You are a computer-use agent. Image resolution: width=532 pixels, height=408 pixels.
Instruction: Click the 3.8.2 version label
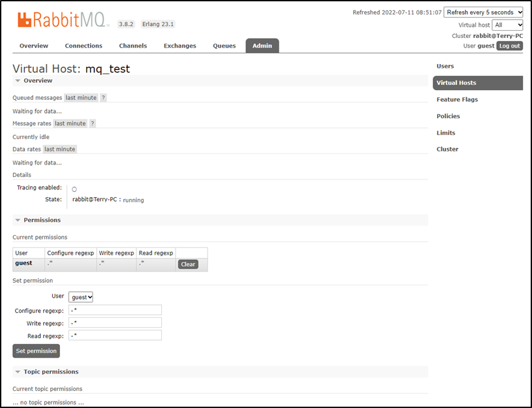click(x=126, y=24)
